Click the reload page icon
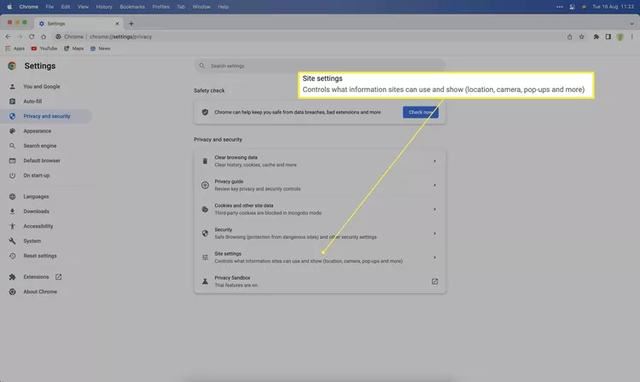The width and height of the screenshot is (640, 382). (31, 37)
